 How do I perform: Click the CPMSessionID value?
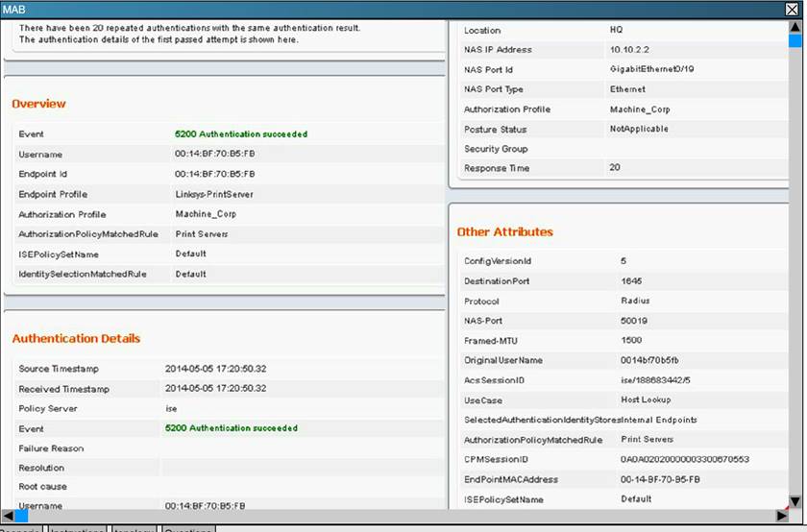[x=684, y=460]
